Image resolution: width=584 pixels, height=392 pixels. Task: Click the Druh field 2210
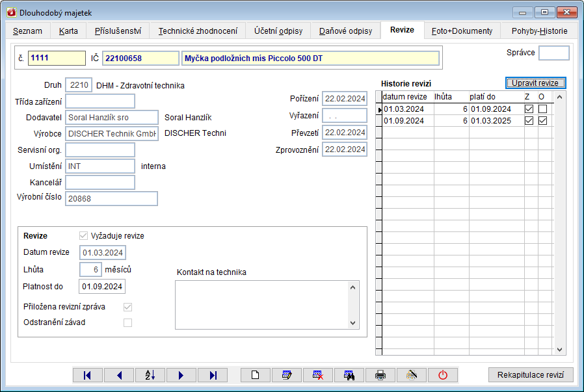[x=79, y=85]
